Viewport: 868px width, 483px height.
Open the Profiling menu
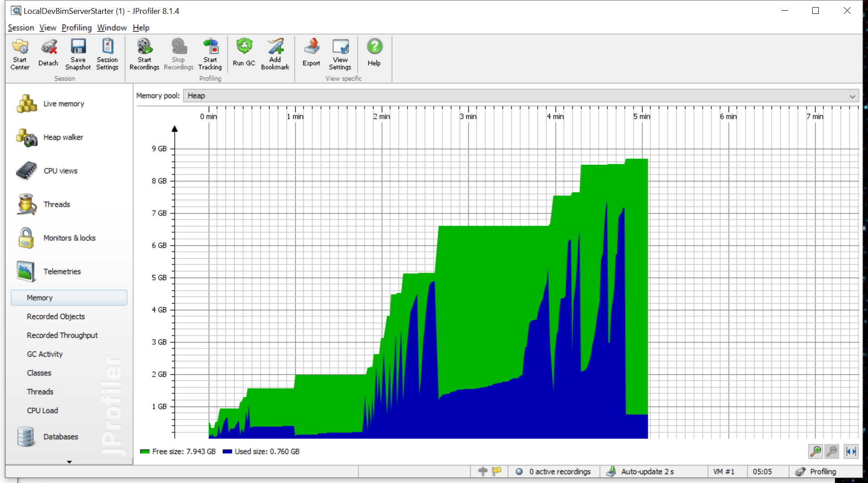coord(76,28)
